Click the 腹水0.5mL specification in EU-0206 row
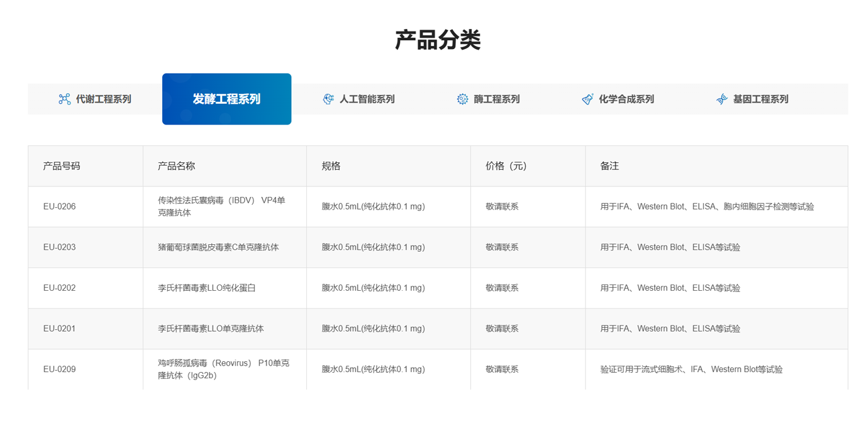 click(x=373, y=206)
